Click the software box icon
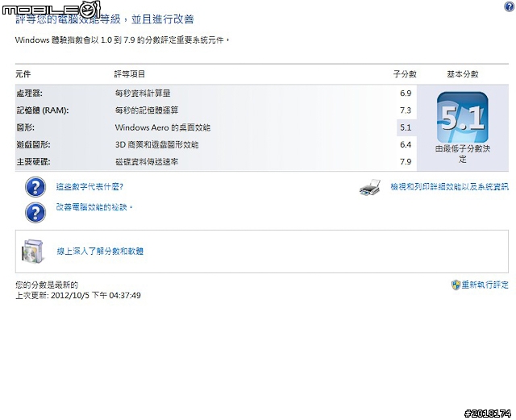This screenshot has width=516, height=420. pos(32,252)
